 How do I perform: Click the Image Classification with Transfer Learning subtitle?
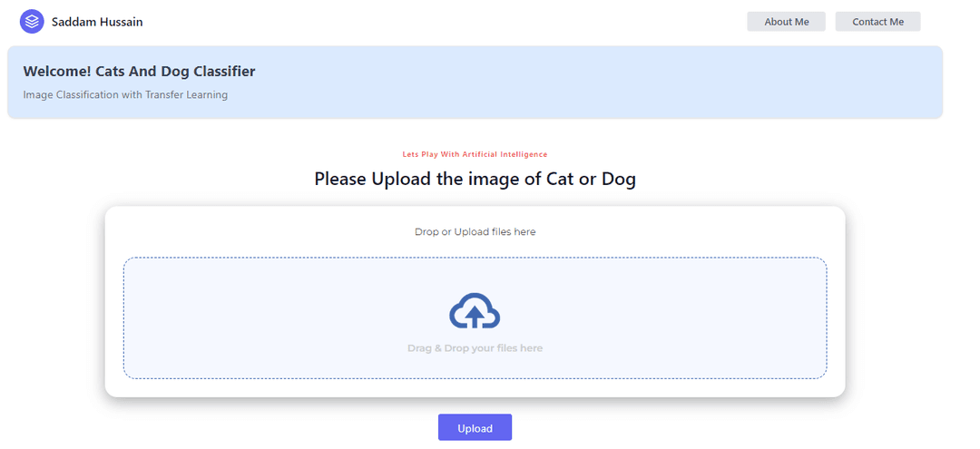click(x=125, y=95)
